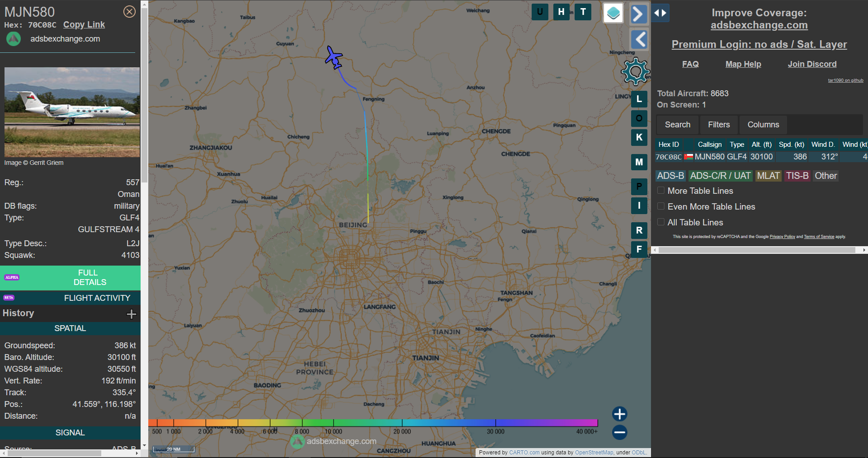Click the Oman flag in table row

(x=689, y=157)
